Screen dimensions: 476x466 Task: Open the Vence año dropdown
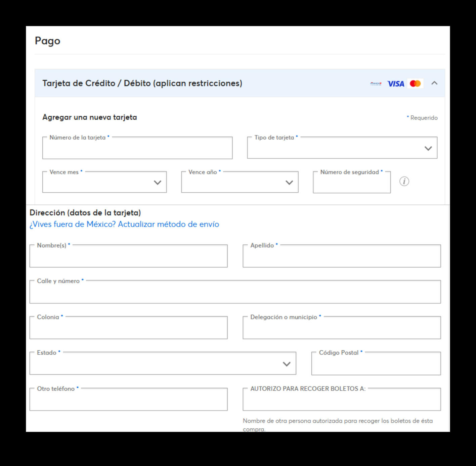coord(240,182)
